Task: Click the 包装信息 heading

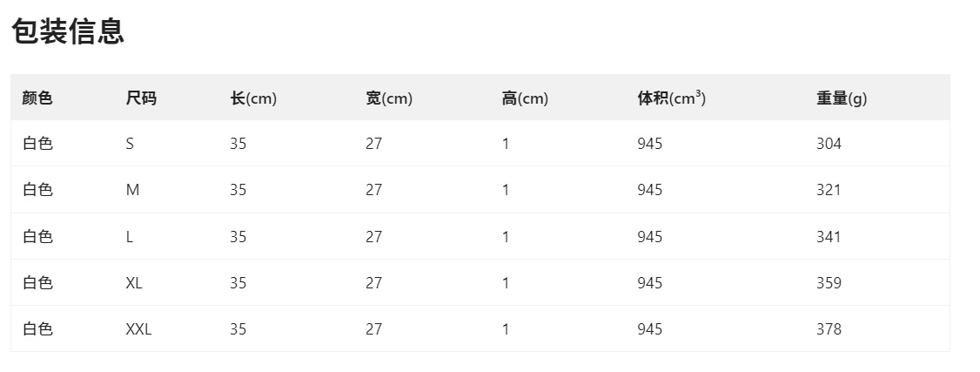Action: [68, 31]
